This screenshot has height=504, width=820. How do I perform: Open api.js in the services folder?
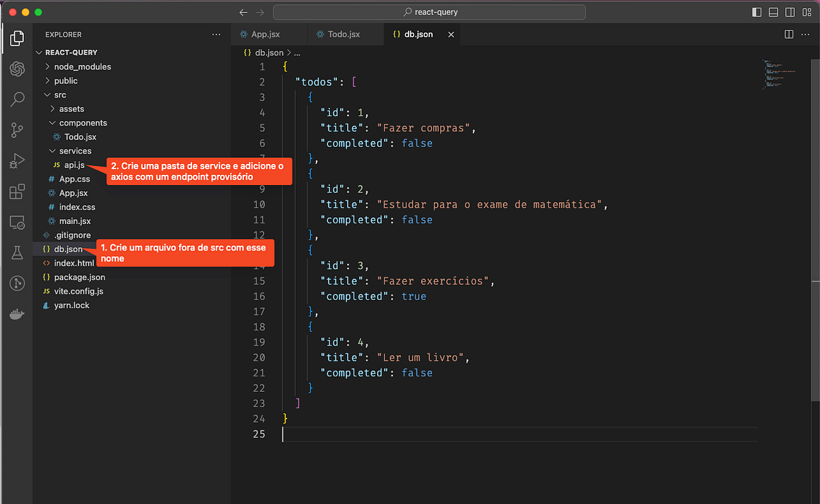click(74, 165)
